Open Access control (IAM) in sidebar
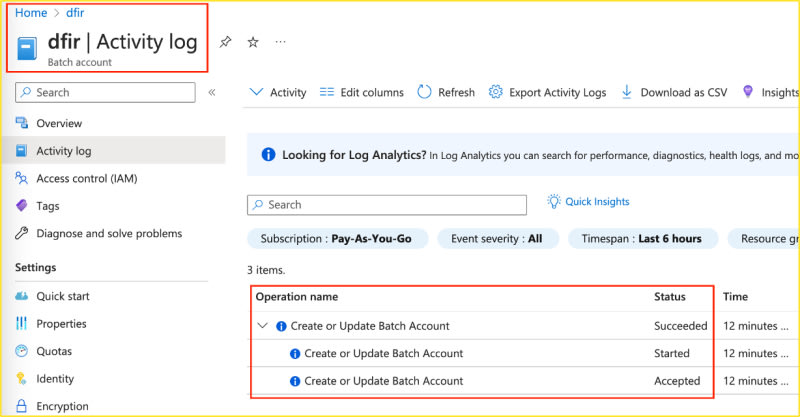 89,178
